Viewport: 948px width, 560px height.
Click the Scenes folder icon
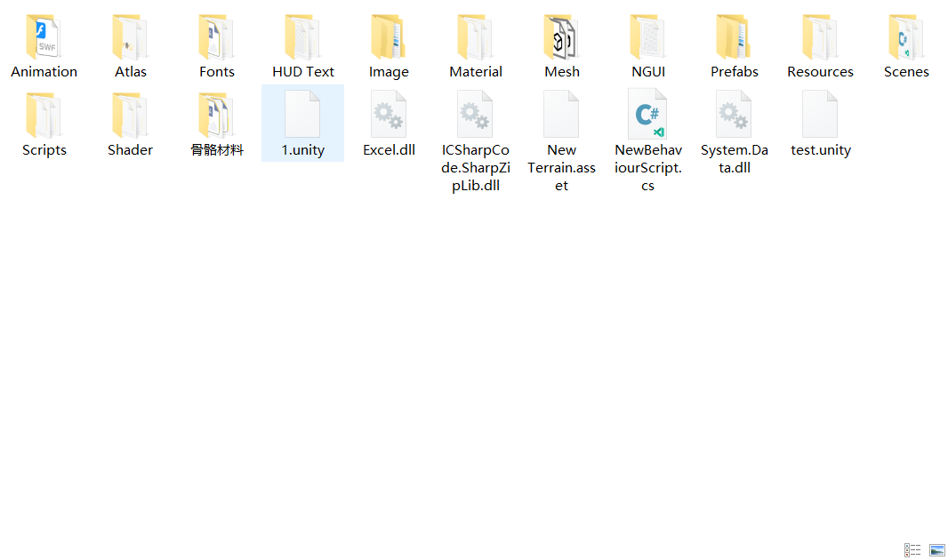[906, 38]
